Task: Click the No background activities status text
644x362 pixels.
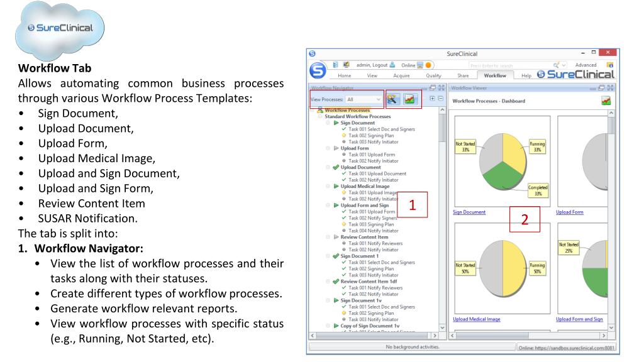Action: (413, 347)
